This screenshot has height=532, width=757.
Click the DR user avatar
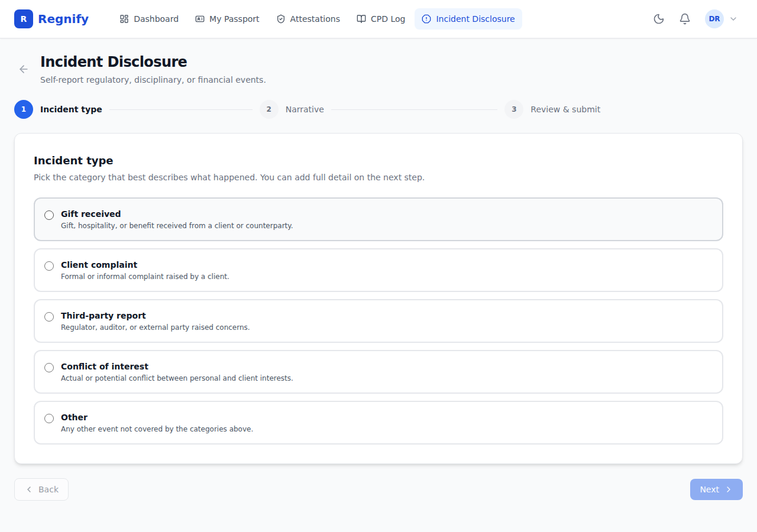714,19
